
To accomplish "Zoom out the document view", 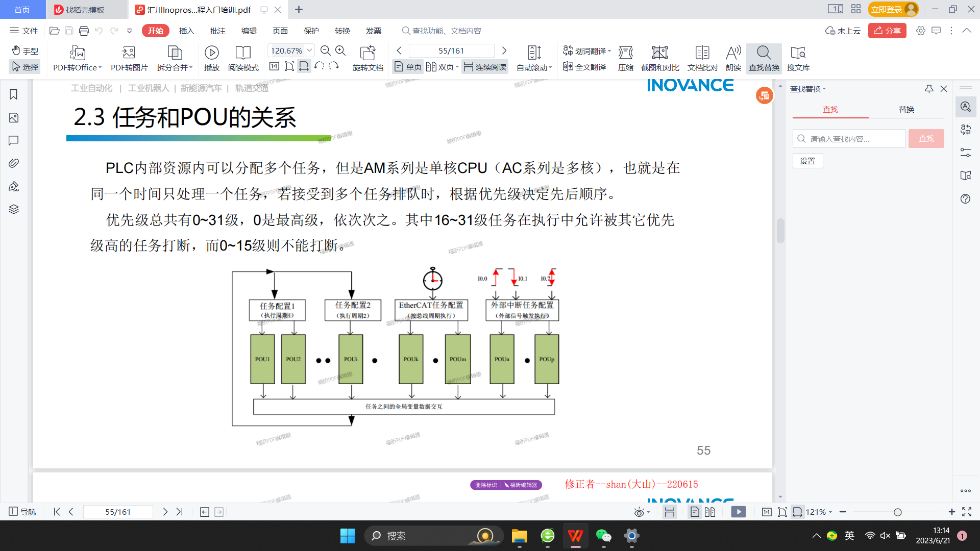I will coord(325,51).
